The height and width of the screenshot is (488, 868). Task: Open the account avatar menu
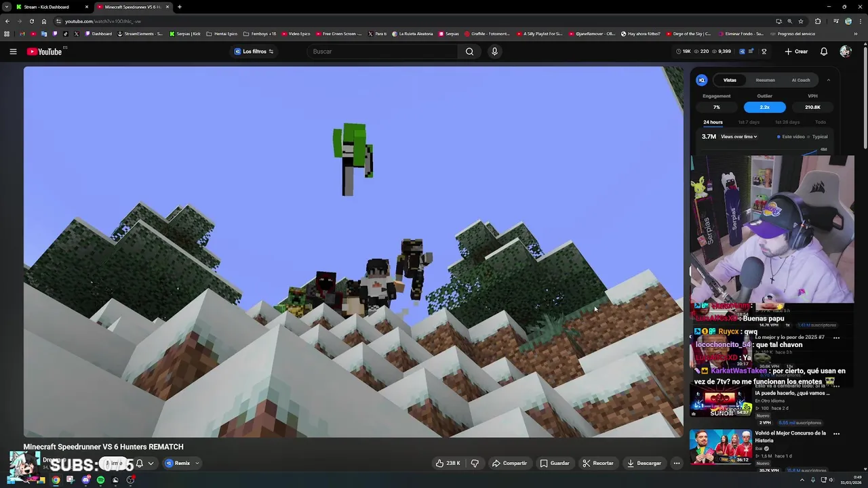(845, 52)
